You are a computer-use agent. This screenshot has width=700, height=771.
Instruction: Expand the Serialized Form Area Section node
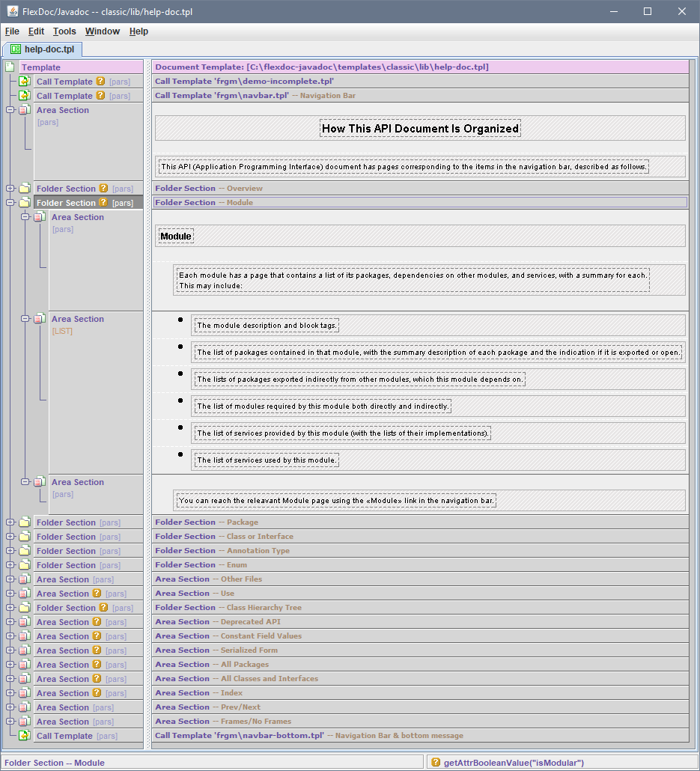click(10, 650)
